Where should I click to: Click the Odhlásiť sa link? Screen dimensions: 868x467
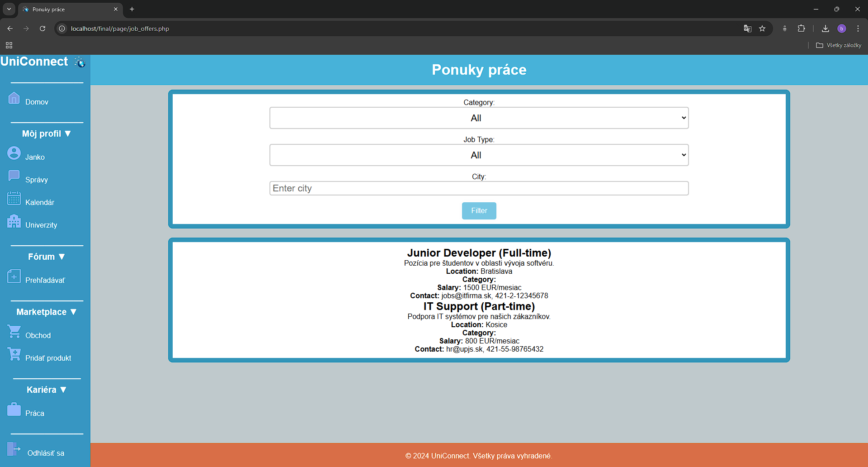(46, 453)
